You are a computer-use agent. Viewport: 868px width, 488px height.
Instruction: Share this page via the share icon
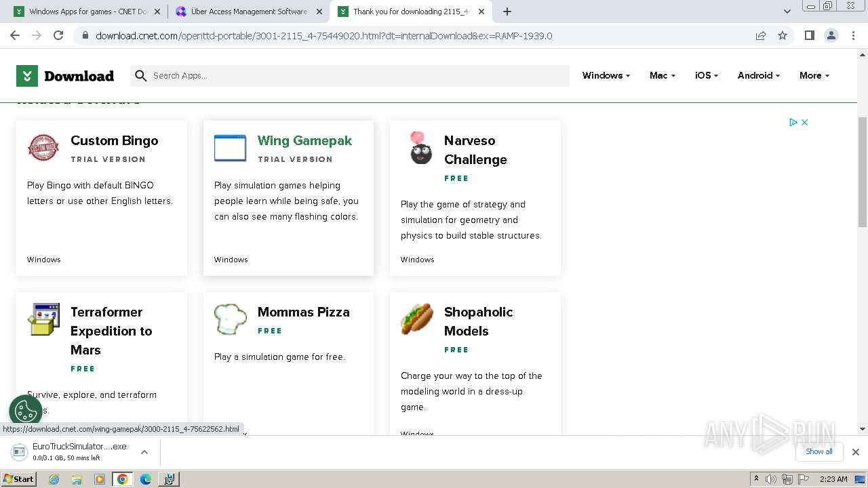point(761,35)
